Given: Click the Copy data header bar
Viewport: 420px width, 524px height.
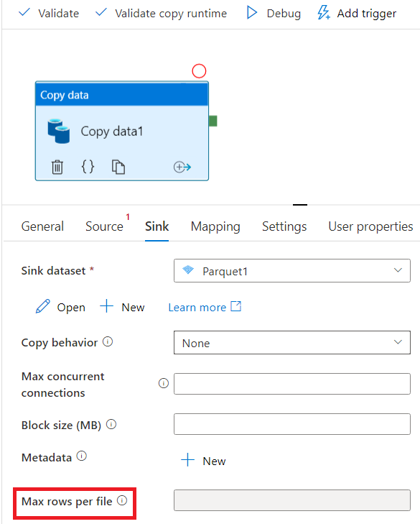Looking at the screenshot, I should tap(122, 95).
